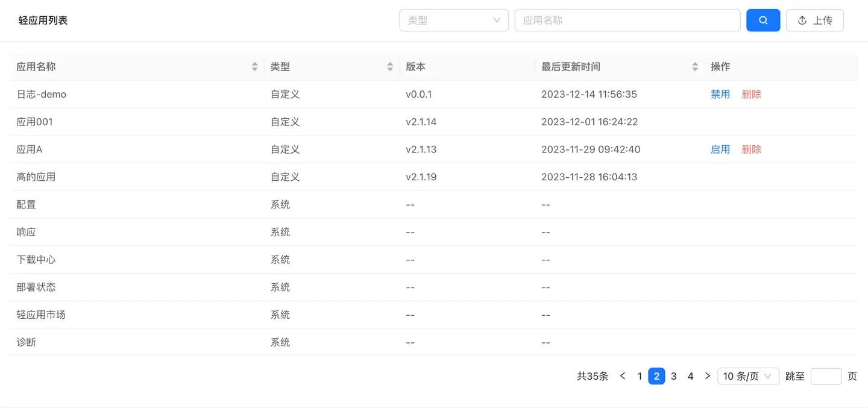Focus the 应用名称 search input
This screenshot has width=868, height=408.
(x=627, y=20)
